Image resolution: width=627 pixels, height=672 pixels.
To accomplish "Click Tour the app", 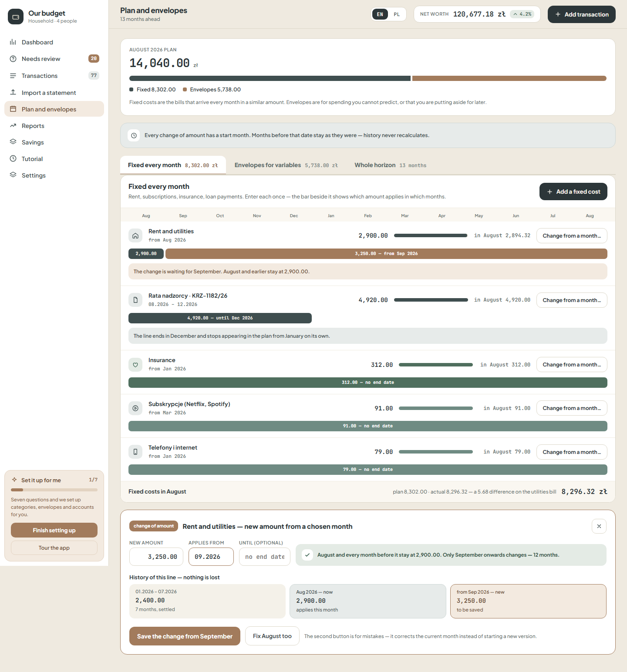I will (54, 548).
